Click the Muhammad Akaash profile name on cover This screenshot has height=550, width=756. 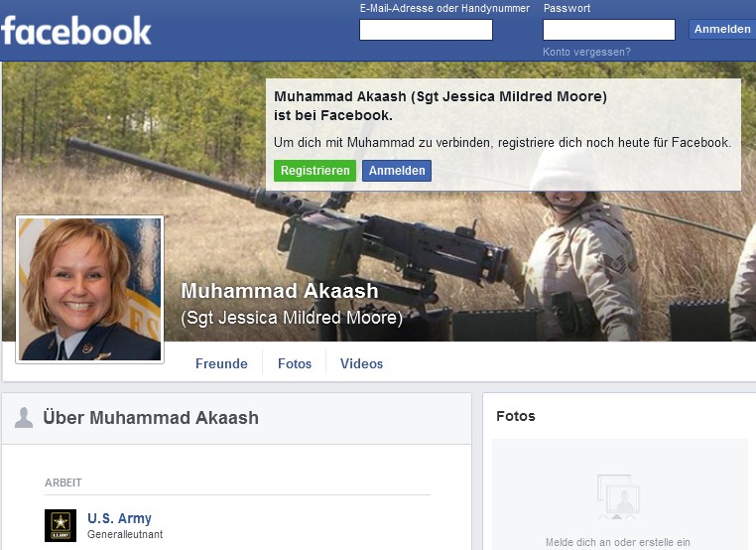point(280,291)
